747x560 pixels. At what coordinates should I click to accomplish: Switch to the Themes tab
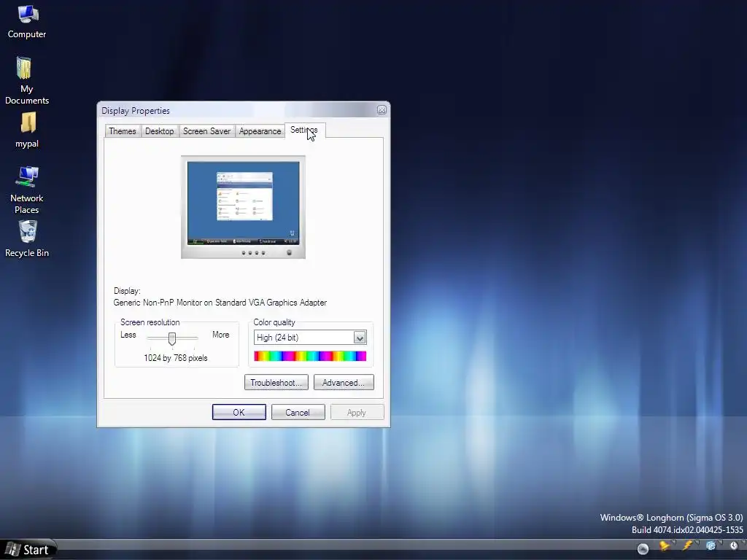pos(123,131)
